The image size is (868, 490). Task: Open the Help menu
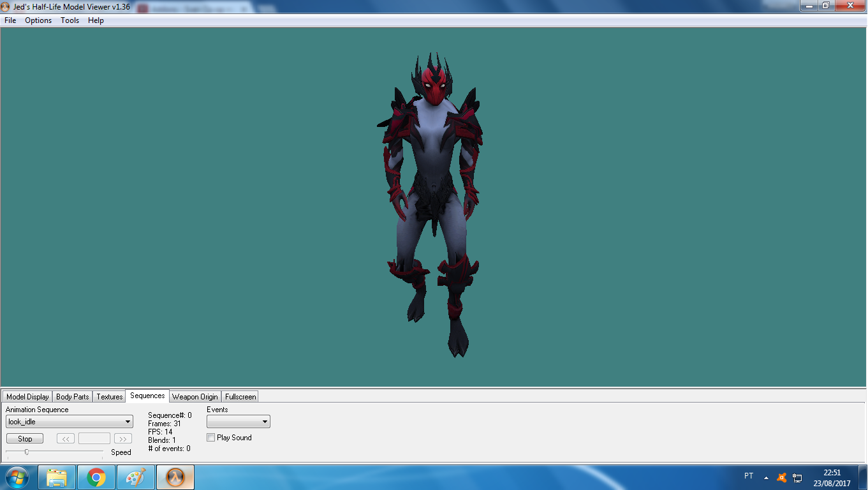96,20
